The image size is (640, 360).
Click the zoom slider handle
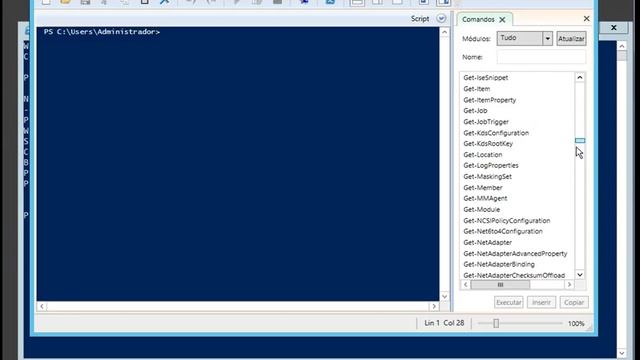(x=496, y=323)
